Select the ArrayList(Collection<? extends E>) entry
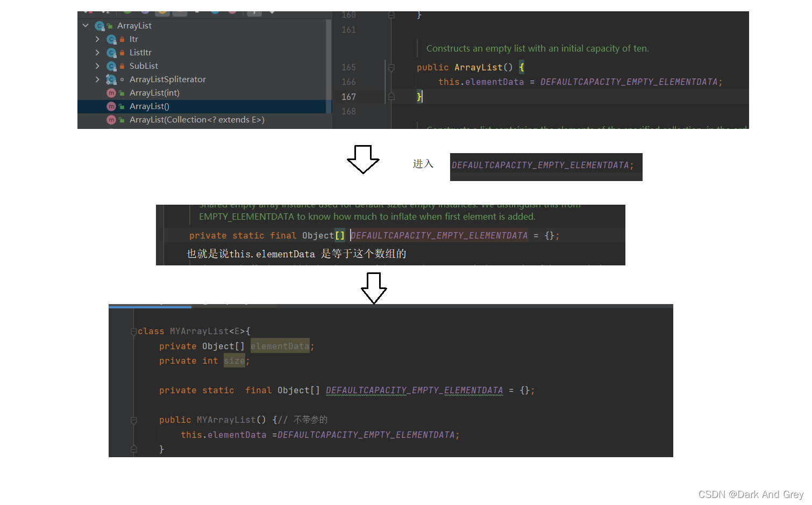 tap(197, 120)
